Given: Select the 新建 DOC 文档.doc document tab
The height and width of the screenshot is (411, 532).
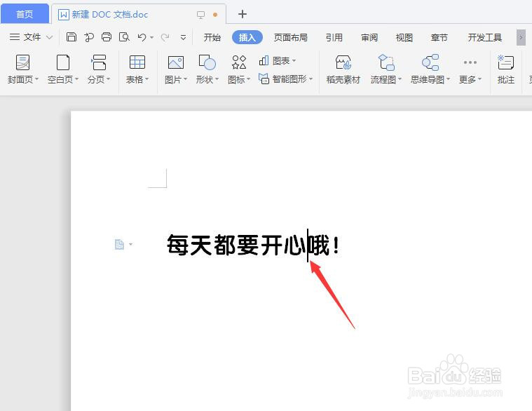Looking at the screenshot, I should coord(138,14).
